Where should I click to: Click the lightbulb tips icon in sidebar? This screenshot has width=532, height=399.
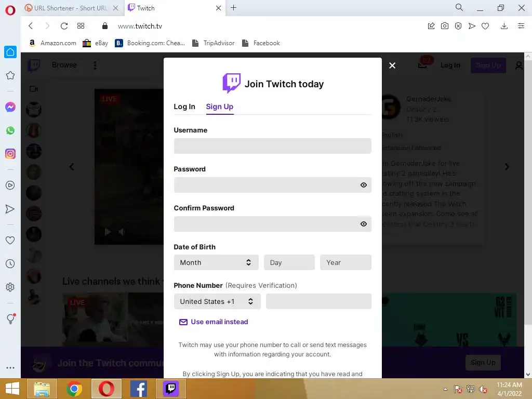10,319
